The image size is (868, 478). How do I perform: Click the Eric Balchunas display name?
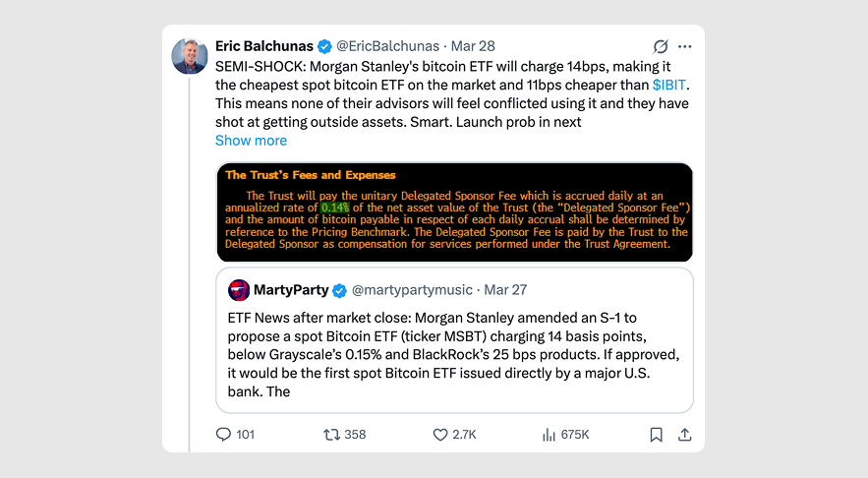pyautogui.click(x=263, y=47)
